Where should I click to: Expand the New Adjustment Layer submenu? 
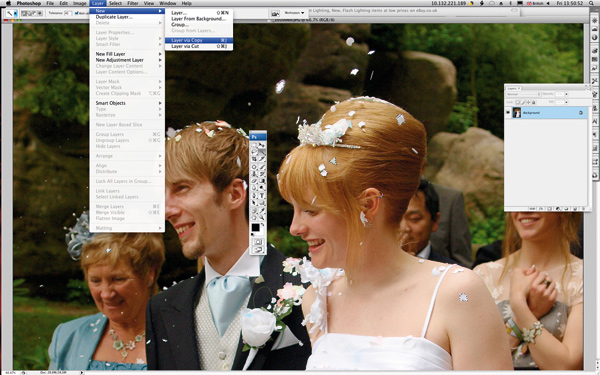(127, 60)
